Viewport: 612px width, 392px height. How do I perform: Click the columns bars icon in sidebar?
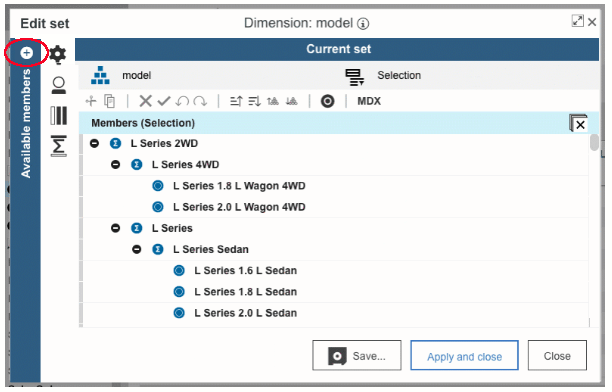[x=59, y=116]
